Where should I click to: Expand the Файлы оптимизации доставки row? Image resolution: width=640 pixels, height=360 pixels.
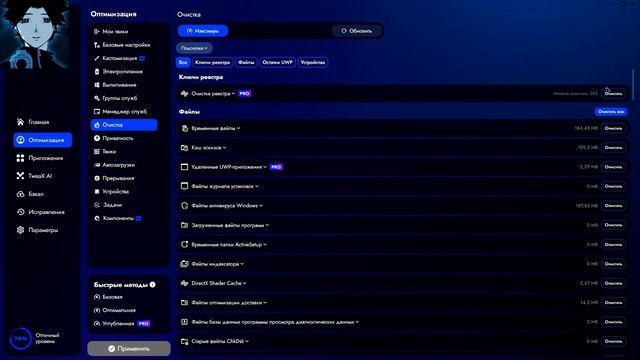(x=265, y=302)
